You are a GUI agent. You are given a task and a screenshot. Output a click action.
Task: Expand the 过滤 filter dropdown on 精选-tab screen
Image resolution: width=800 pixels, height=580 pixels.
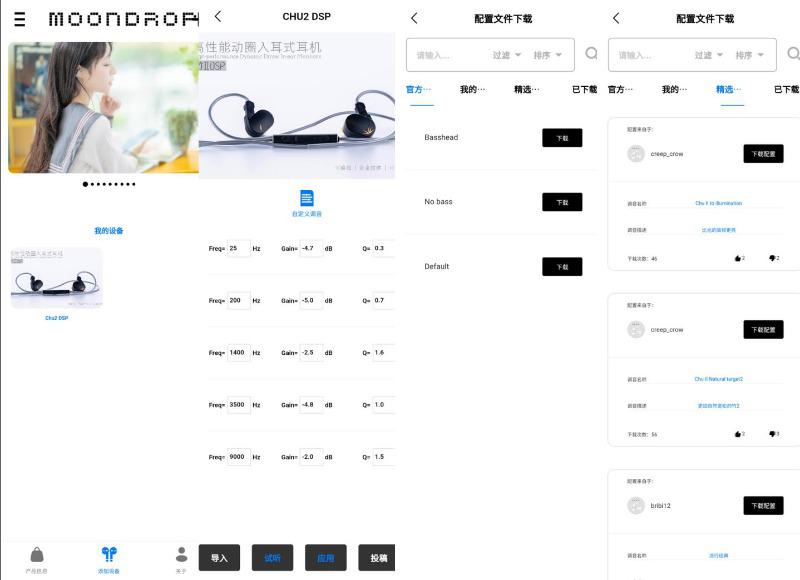[708, 55]
